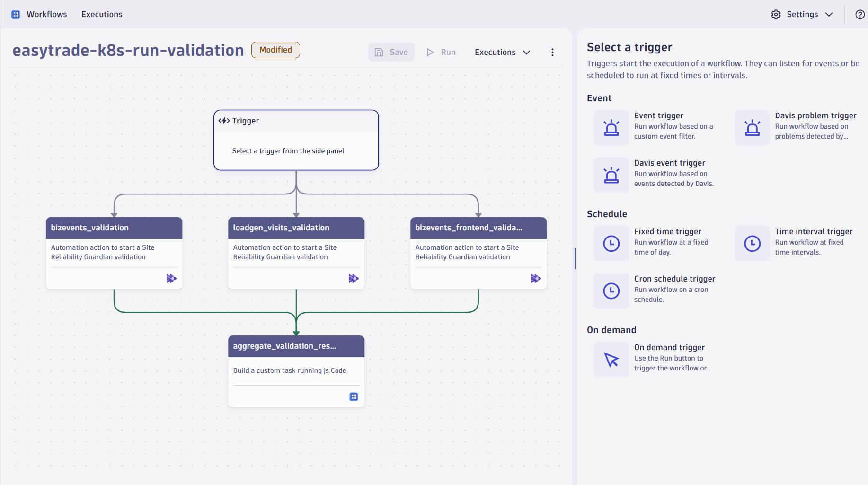This screenshot has width=868, height=485.
Task: Open the three-dot more options menu
Action: (552, 52)
